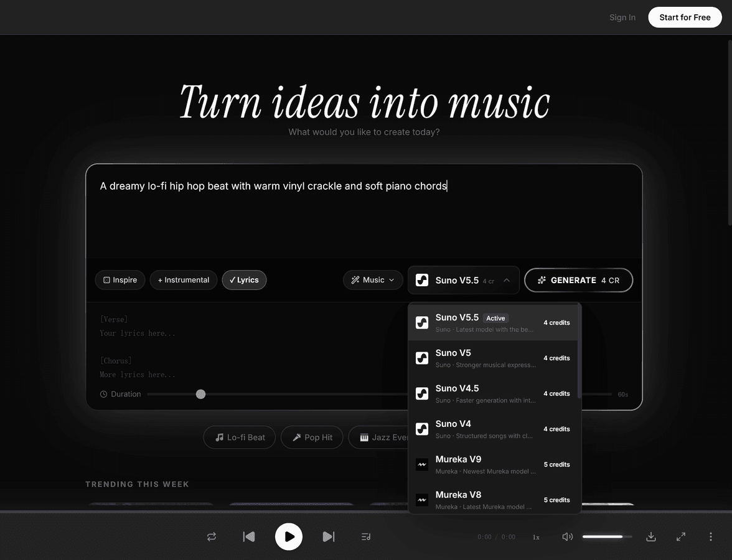Select the Suno V4.5 model
The width and height of the screenshot is (732, 560).
[493, 393]
